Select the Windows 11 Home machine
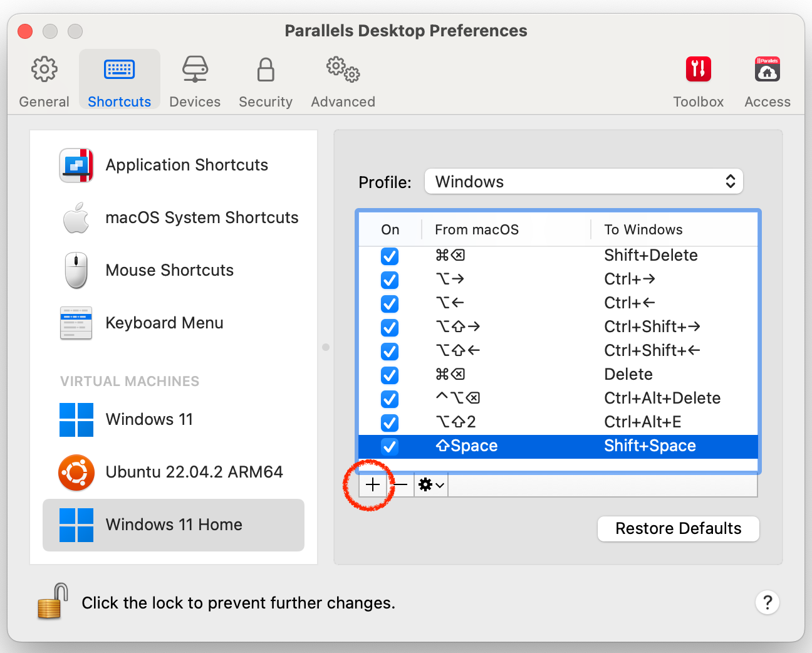The width and height of the screenshot is (812, 653). 174,525
